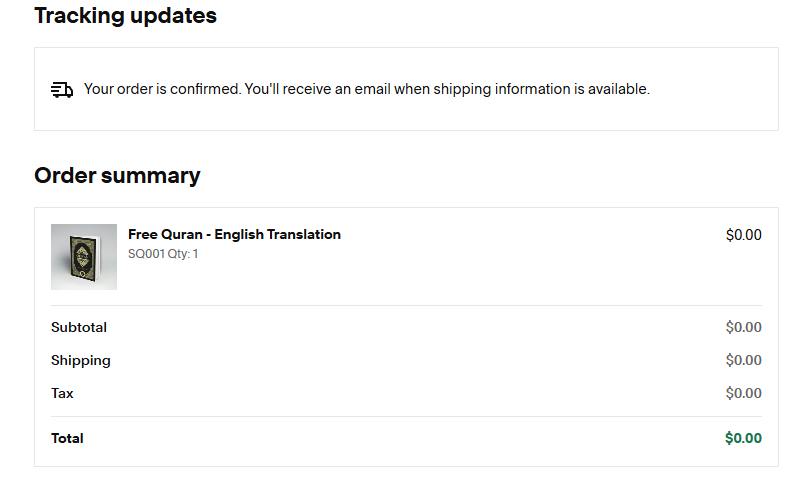This screenshot has height=499, width=790.
Task: Click the SQ001 Qty: 1 text
Action: click(163, 254)
